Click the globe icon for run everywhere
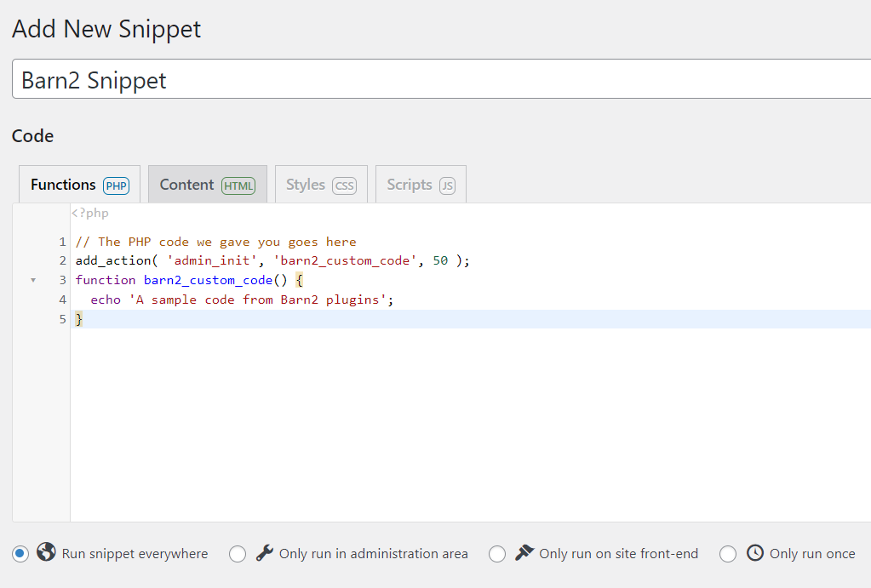The image size is (871, 588). coord(47,552)
